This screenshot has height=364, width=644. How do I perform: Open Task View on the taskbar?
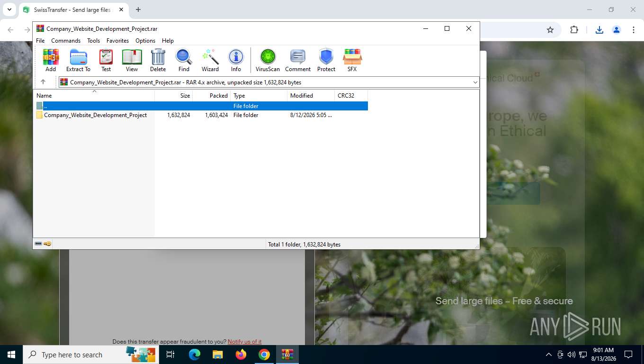(170, 355)
